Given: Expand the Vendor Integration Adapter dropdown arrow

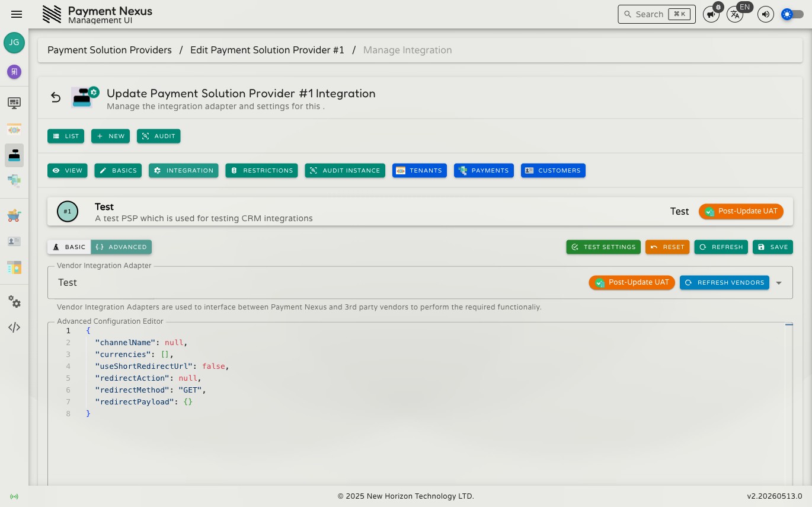Looking at the screenshot, I should (x=779, y=283).
